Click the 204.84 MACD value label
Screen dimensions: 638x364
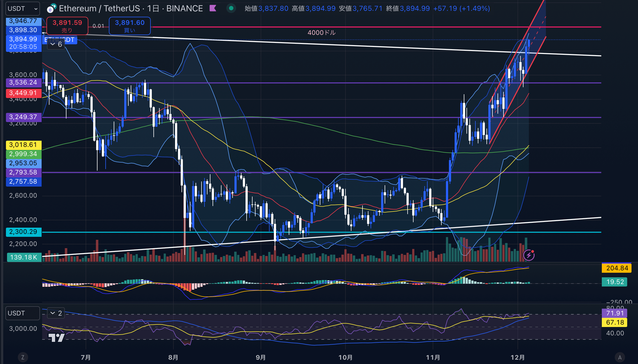click(x=617, y=268)
